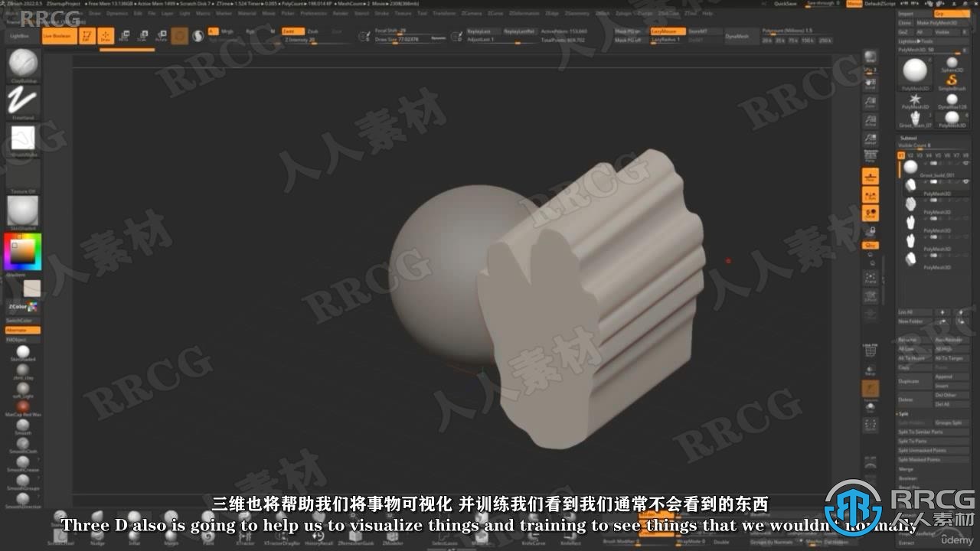
Task: Click the QuickSave button
Action: (785, 4)
